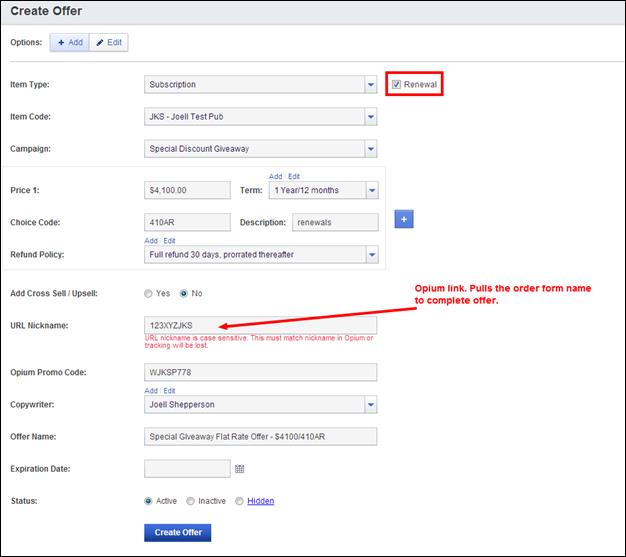Click the Edit link above Term
This screenshot has width=626, height=557.
pyautogui.click(x=294, y=176)
